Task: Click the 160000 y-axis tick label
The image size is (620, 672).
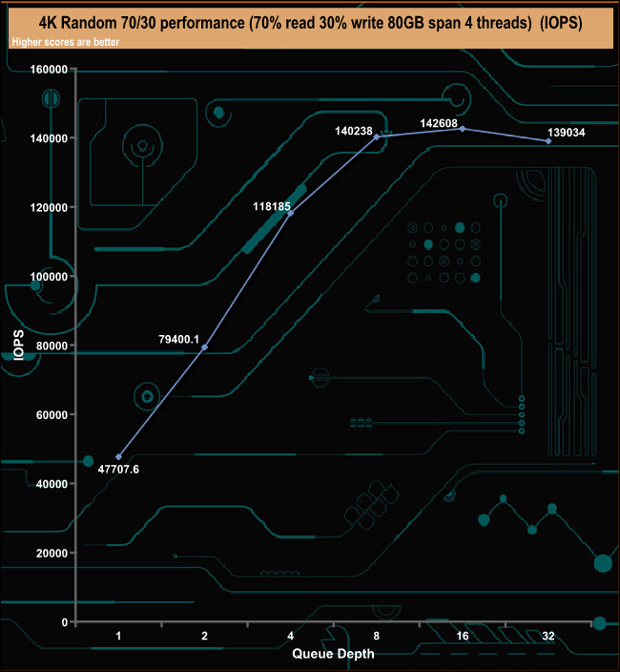Action: click(x=48, y=70)
